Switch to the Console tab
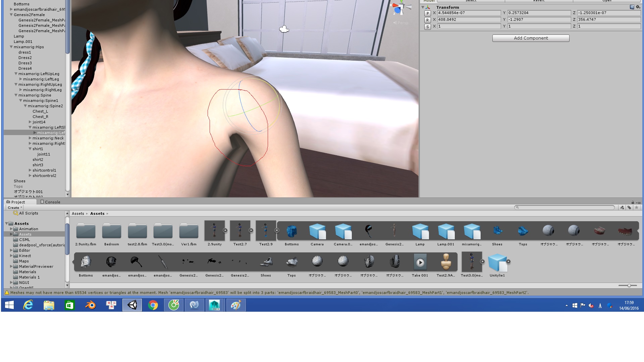The height and width of the screenshot is (362, 644). 50,202
